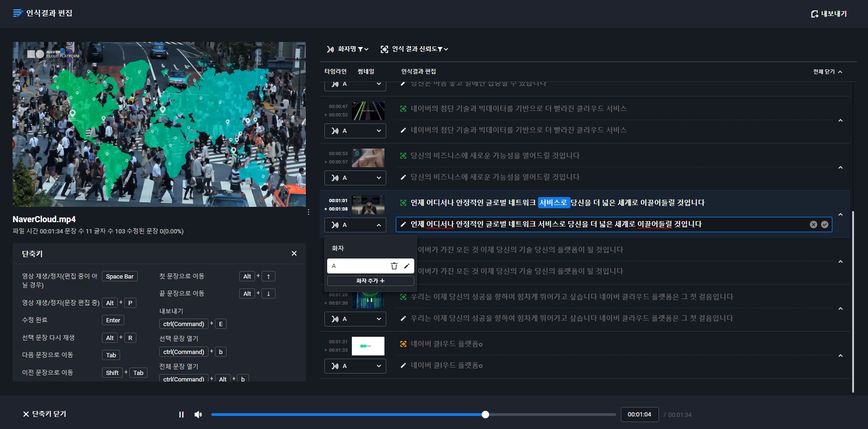The width and height of the screenshot is (868, 429).
Task: Open speaker dropdown for 00:00:47 sentence
Action: point(355,131)
